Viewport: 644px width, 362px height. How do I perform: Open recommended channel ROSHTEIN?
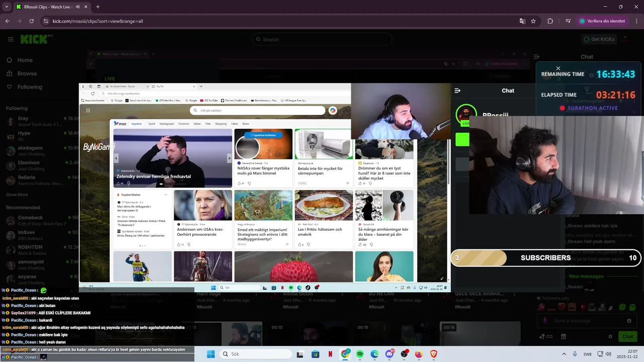click(x=42, y=250)
